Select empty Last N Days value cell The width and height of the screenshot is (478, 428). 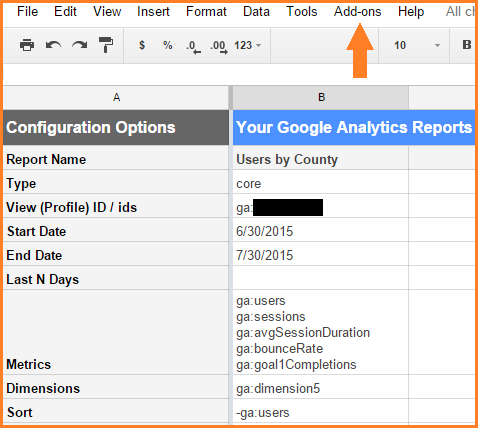[x=321, y=278]
